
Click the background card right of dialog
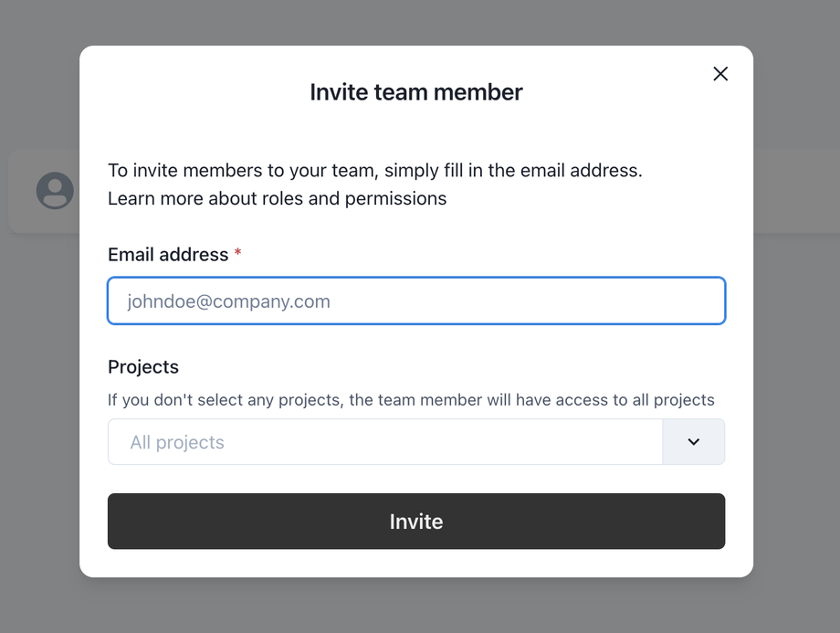(x=796, y=190)
